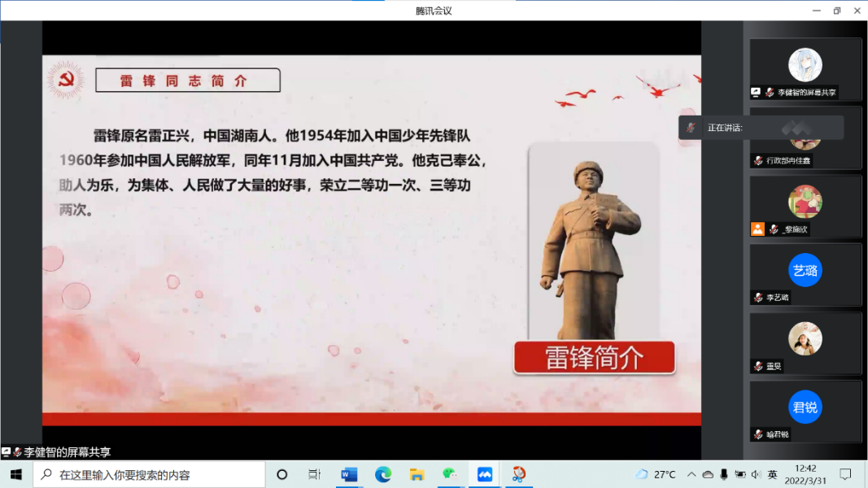This screenshot has width=868, height=488.
Task: Switch to the Tencent Meeting taskbar icon
Action: (485, 474)
